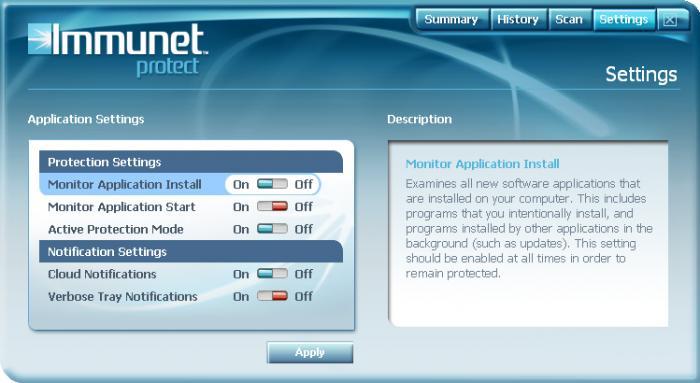Toggle the Monitor Application Install switch

pos(272,184)
